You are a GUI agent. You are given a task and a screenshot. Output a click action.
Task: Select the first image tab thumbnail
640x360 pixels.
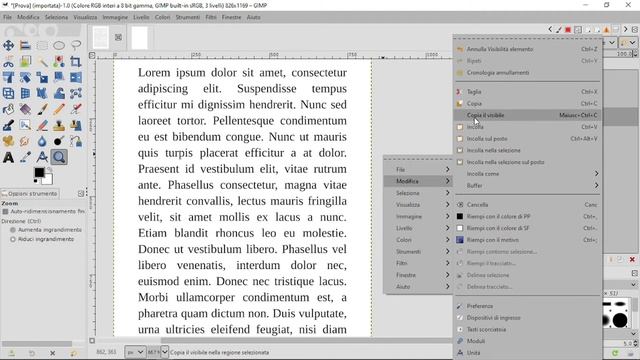pos(101,38)
